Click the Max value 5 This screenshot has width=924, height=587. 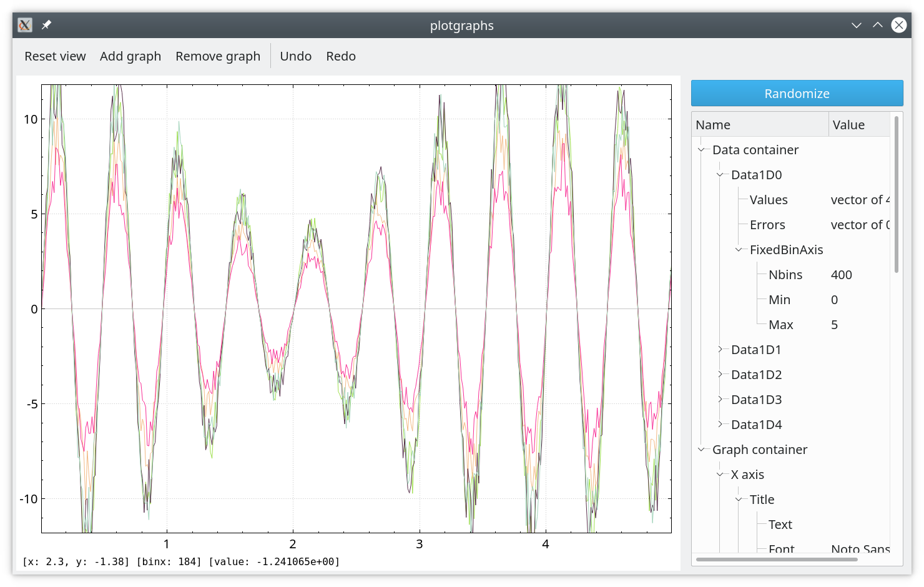pyautogui.click(x=834, y=325)
